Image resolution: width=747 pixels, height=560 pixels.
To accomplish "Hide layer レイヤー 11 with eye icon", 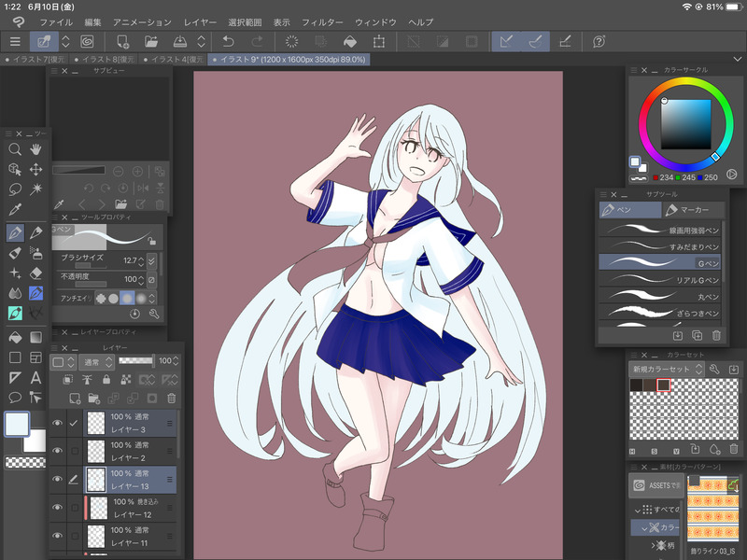I will (x=58, y=536).
